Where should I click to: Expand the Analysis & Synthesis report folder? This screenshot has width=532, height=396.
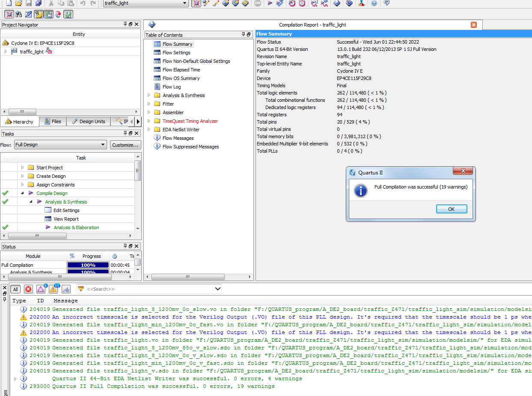(149, 95)
